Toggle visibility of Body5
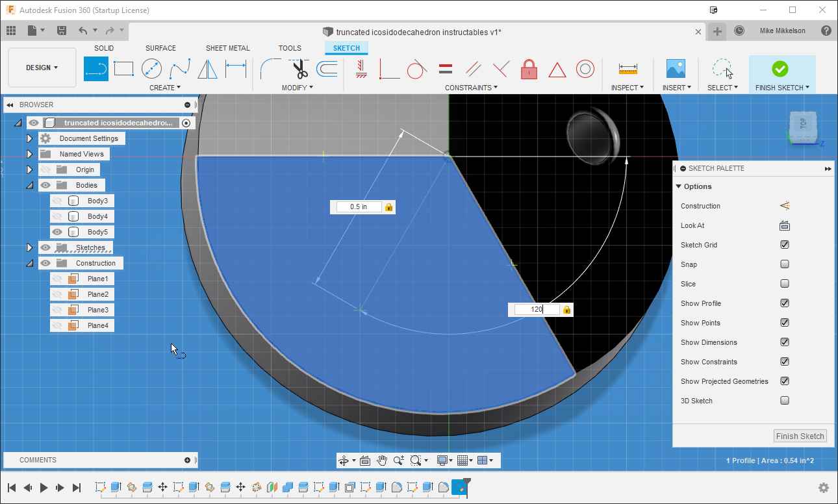The width and height of the screenshot is (838, 504). [57, 231]
